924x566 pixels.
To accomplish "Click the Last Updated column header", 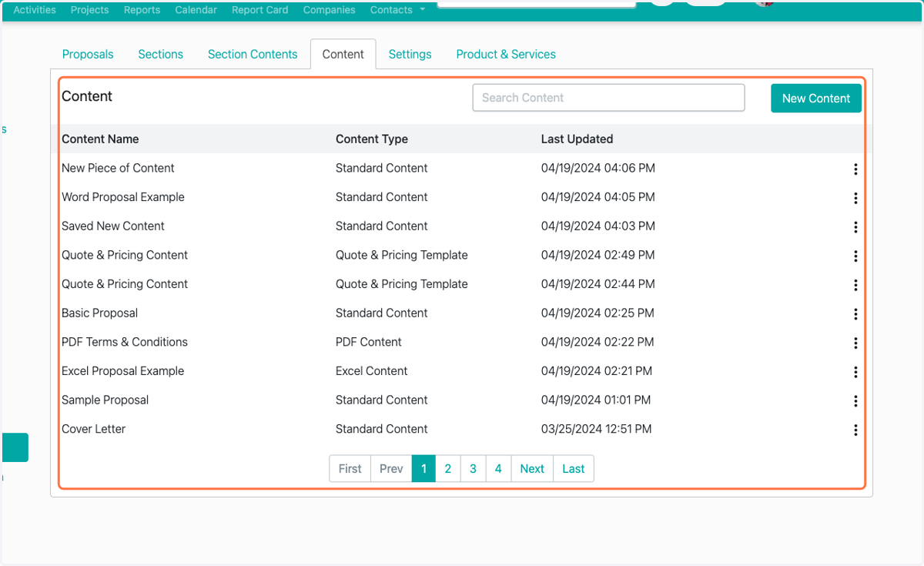I will [x=577, y=139].
